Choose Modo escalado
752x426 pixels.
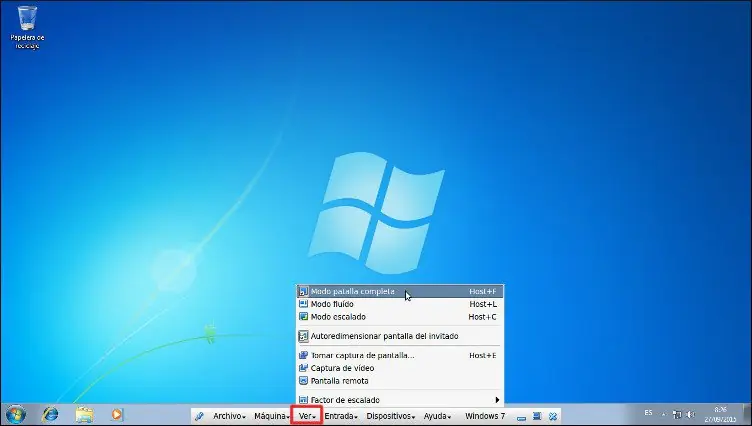coord(400,317)
